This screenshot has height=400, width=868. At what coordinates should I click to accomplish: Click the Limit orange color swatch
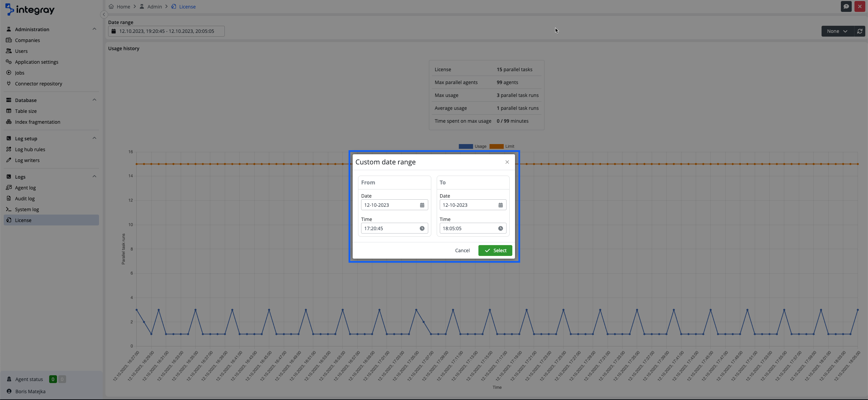pos(496,146)
